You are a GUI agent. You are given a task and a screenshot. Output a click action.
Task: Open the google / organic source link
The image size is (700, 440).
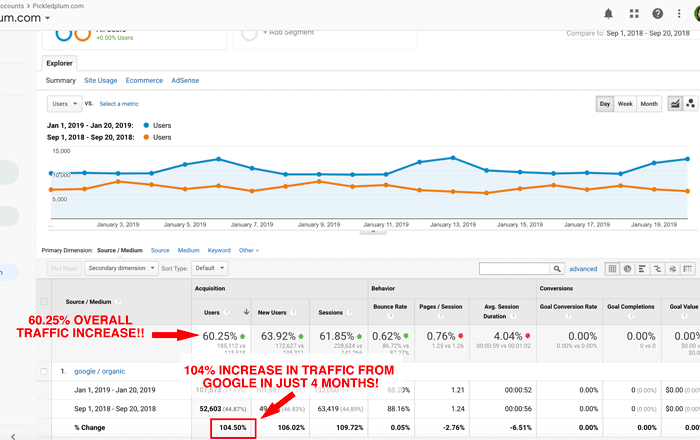coord(100,371)
